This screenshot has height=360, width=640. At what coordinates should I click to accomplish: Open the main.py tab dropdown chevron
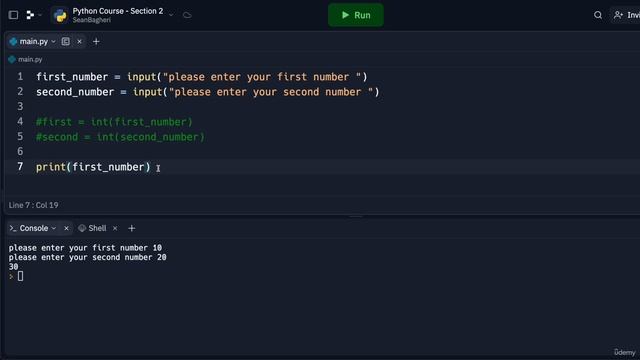point(53,42)
